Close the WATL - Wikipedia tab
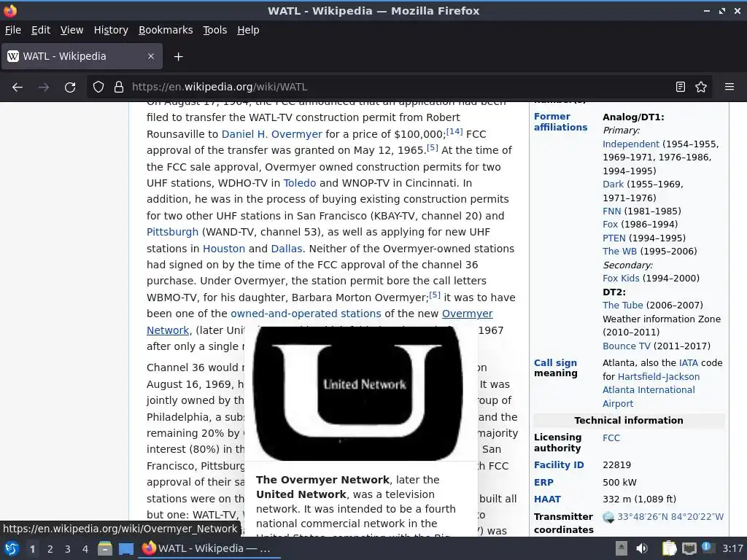747x560 pixels. point(151,56)
